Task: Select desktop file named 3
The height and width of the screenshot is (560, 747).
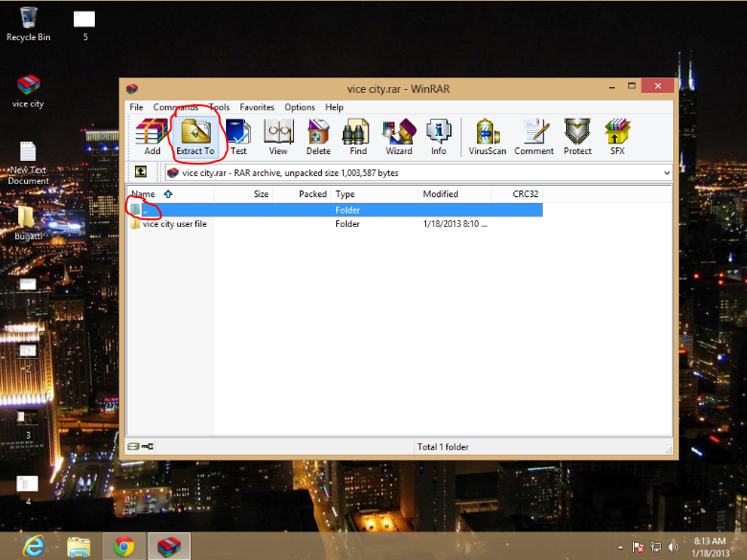Action: coord(28,424)
